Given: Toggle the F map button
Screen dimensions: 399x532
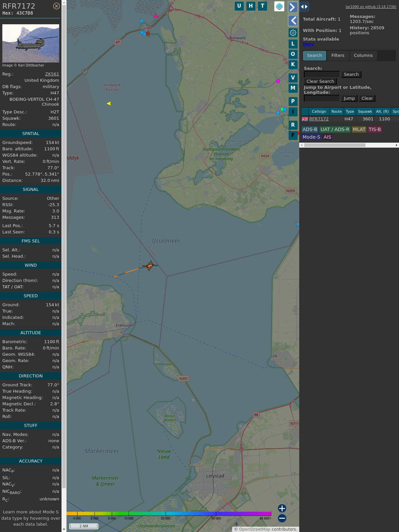Looking at the screenshot, I should [x=293, y=135].
